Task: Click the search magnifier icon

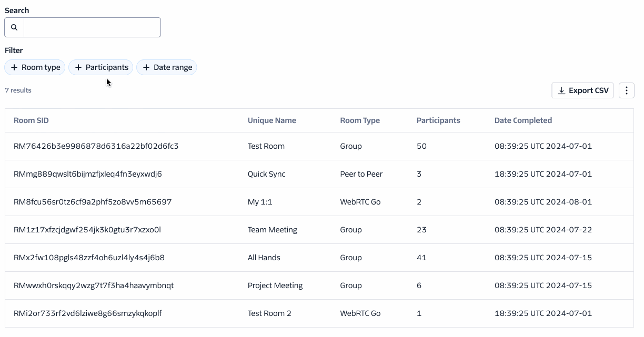Action: click(14, 27)
